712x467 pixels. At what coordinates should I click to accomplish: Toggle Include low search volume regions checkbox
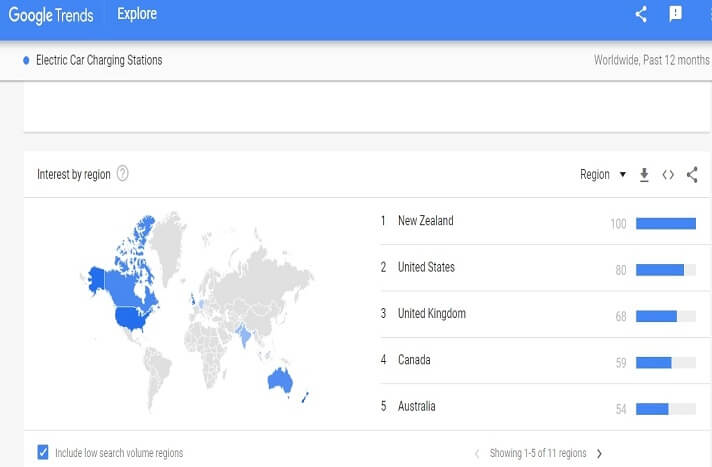(x=42, y=453)
